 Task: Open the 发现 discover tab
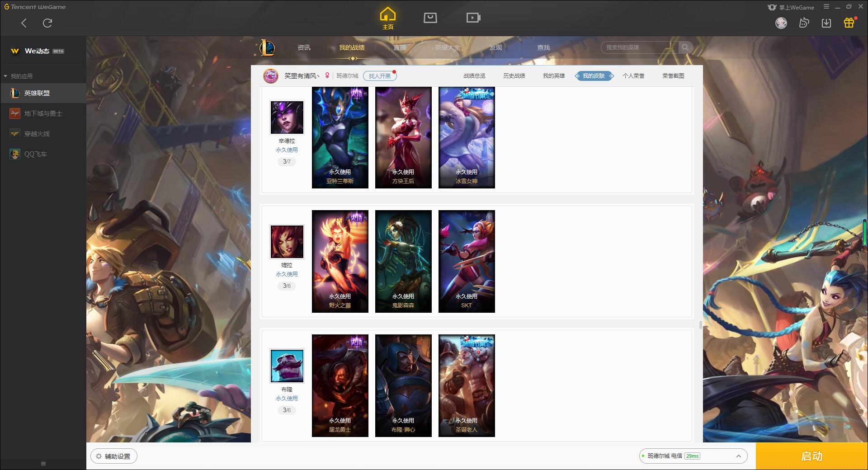[x=495, y=47]
